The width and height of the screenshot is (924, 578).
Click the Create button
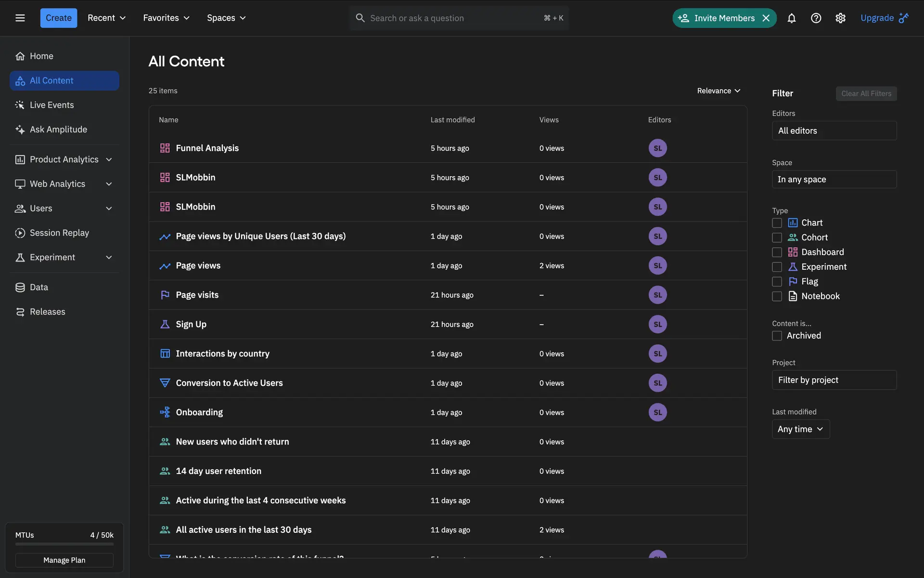[x=58, y=18]
